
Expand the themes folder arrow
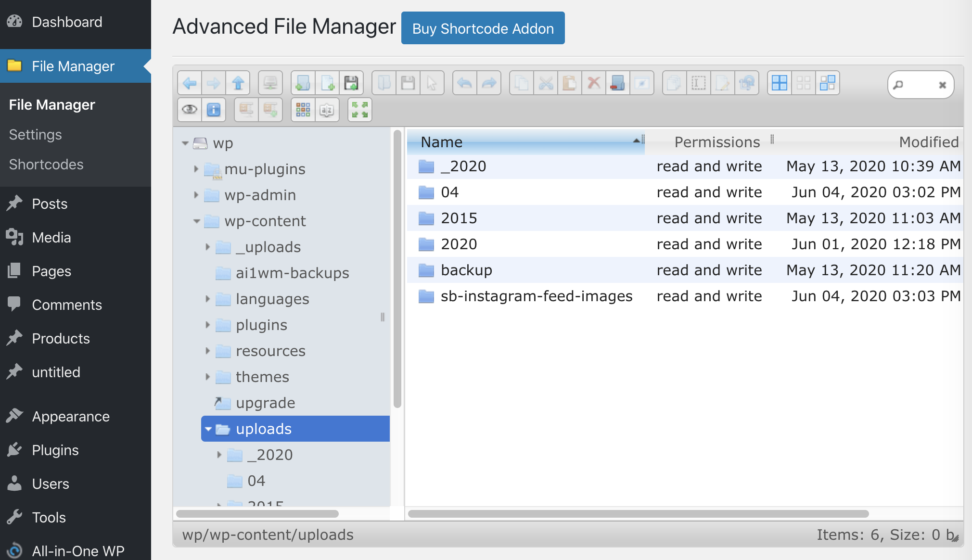[207, 377]
